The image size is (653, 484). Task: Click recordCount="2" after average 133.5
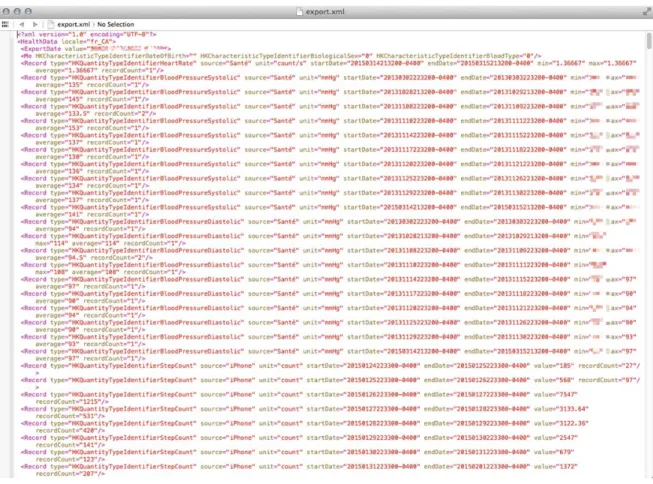pos(122,113)
